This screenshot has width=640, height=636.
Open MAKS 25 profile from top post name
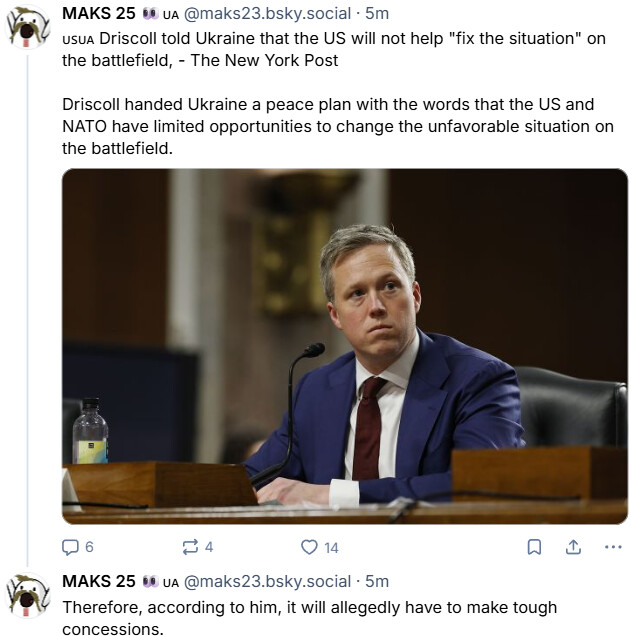tap(98, 13)
